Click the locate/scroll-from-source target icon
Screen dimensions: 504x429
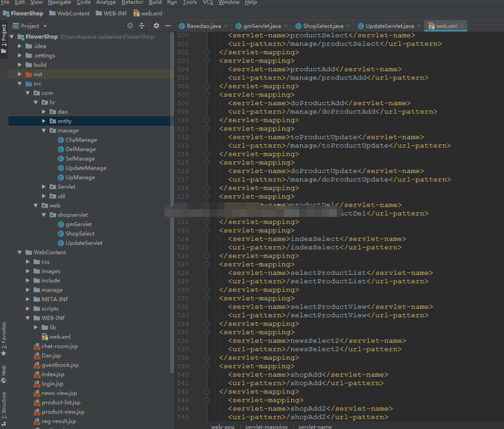130,26
